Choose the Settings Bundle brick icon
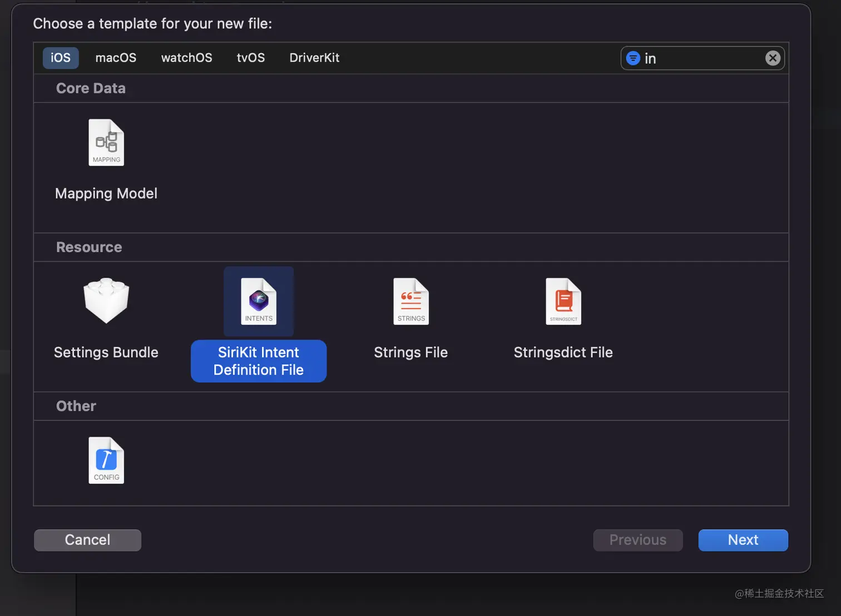 coord(106,301)
